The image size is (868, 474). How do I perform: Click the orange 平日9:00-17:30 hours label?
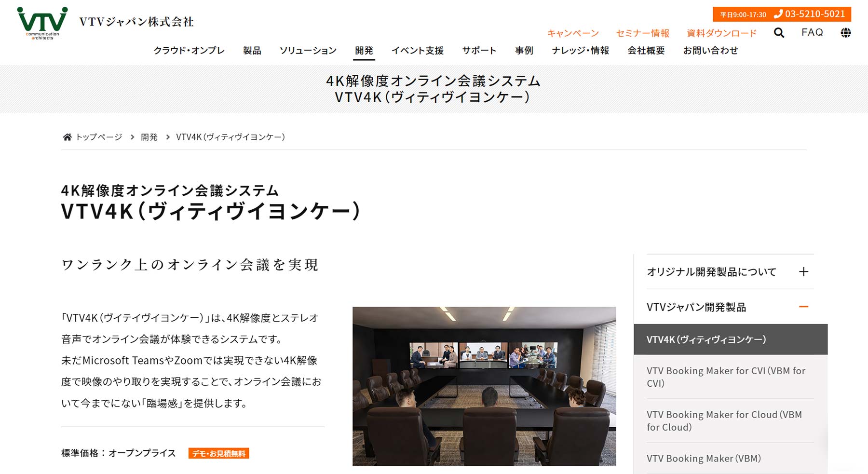pyautogui.click(x=743, y=14)
